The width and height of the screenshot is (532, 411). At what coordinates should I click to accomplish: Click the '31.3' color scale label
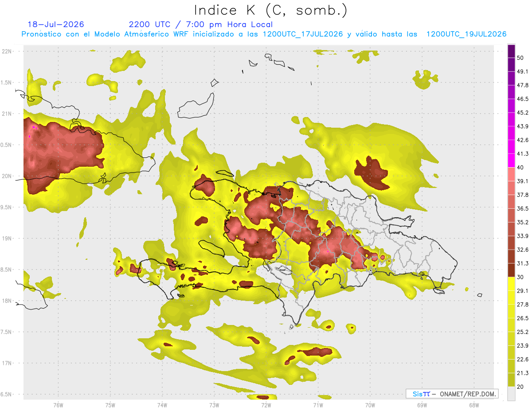pos(523,263)
